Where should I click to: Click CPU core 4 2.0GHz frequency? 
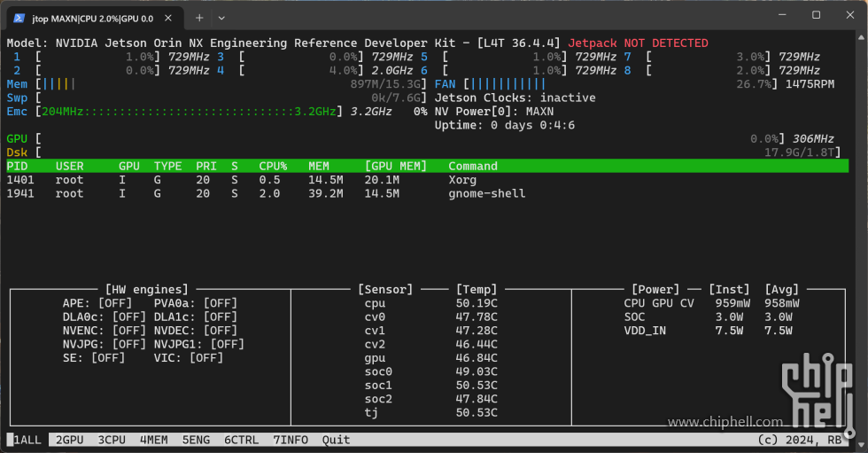click(391, 70)
